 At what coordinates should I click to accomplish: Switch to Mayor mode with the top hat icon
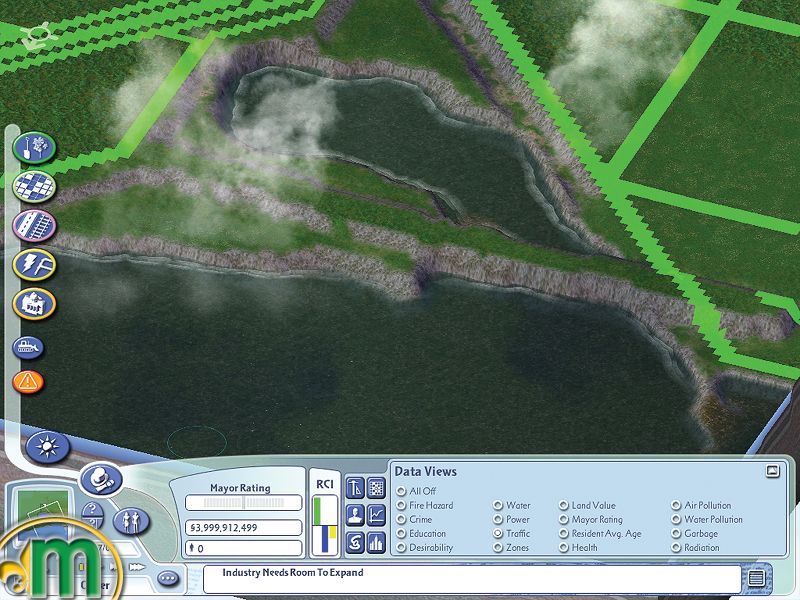tap(101, 479)
